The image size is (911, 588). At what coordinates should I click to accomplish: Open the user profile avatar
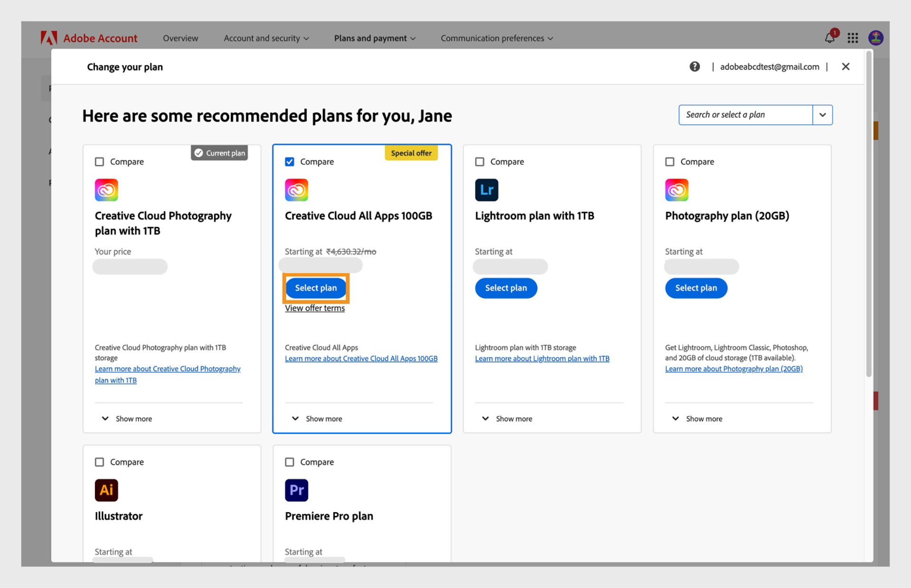(x=875, y=38)
